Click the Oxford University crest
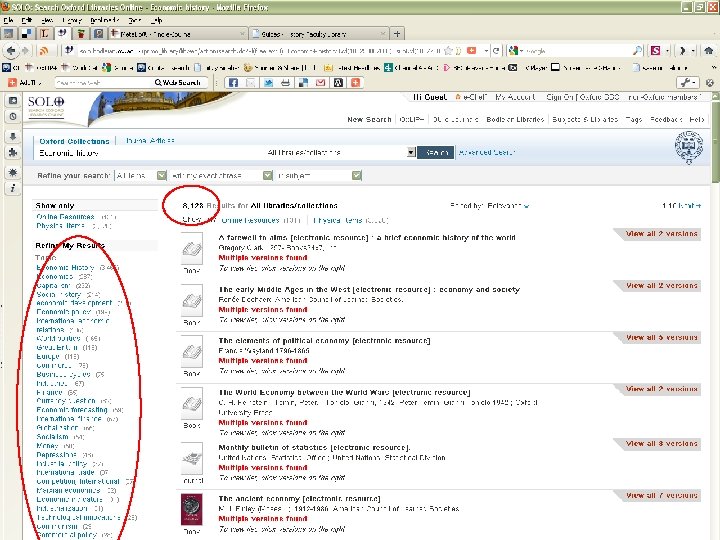The image size is (720, 540). [688, 148]
